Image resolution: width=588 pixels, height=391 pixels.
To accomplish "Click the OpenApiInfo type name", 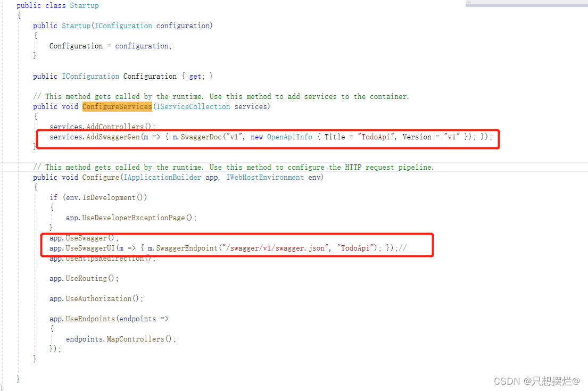I will pos(289,137).
